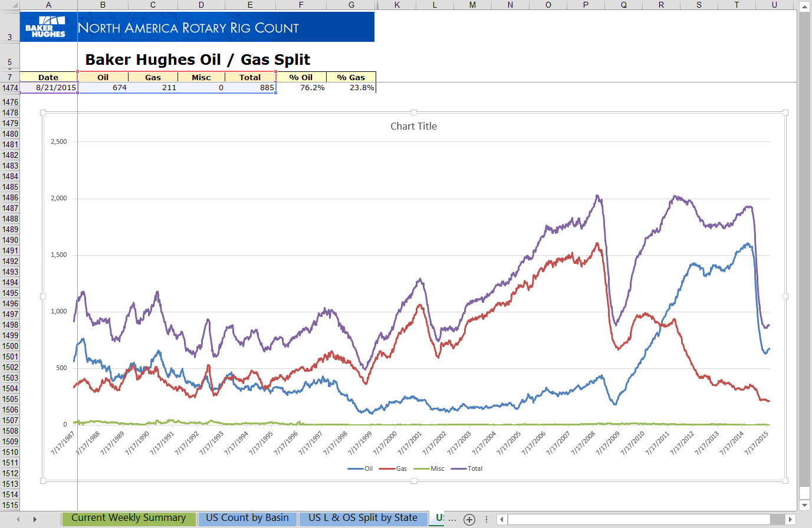Click the Chart Title text
The image size is (812, 528).
coord(413,126)
